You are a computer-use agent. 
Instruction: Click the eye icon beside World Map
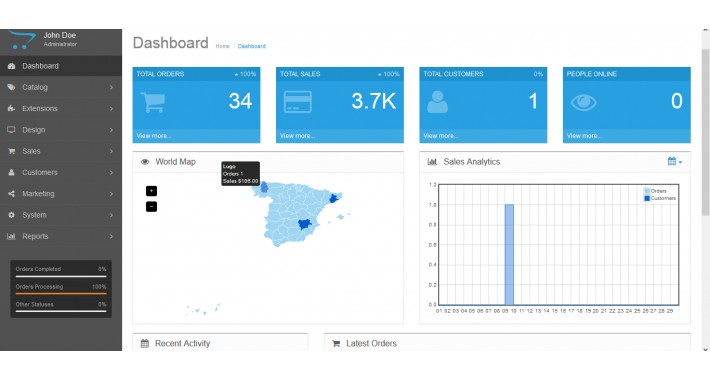pos(145,162)
